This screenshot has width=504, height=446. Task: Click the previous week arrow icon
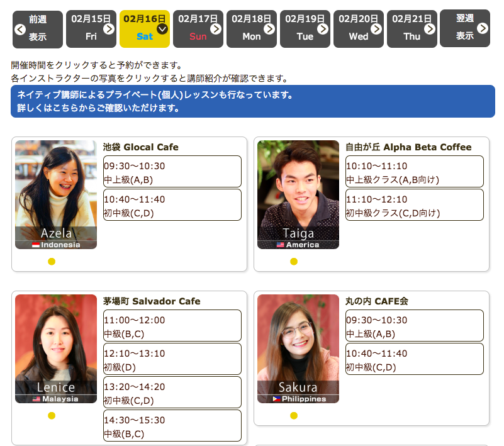tap(20, 29)
